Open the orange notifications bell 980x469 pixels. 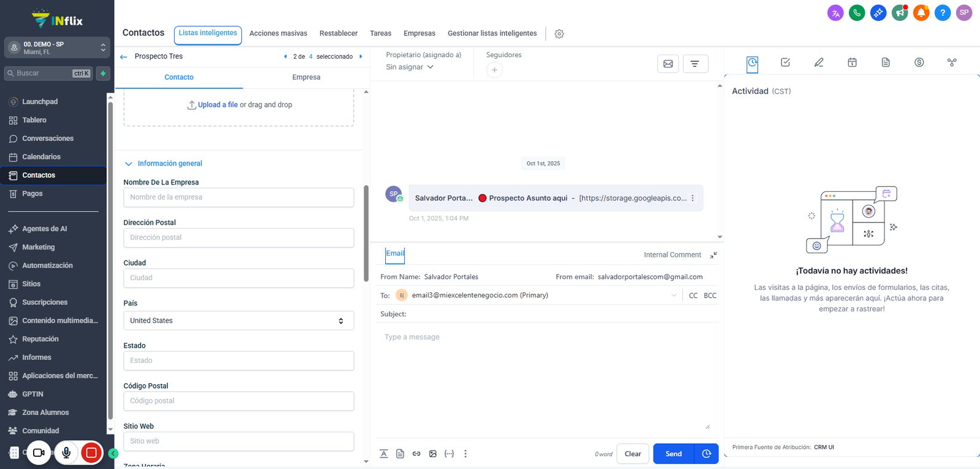click(921, 13)
